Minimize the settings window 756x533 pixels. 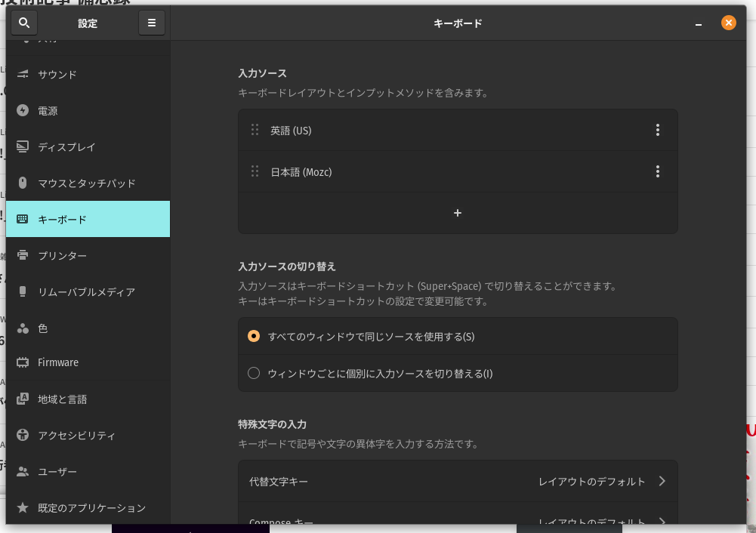[699, 23]
